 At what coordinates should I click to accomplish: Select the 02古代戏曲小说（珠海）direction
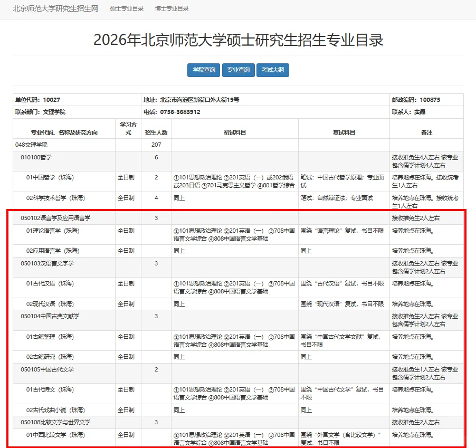pos(55,411)
